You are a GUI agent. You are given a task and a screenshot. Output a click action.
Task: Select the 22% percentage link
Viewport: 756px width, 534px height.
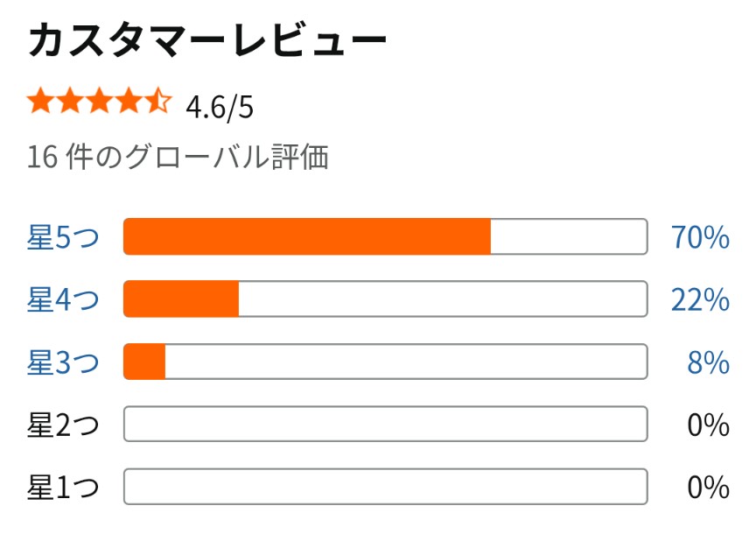700,299
